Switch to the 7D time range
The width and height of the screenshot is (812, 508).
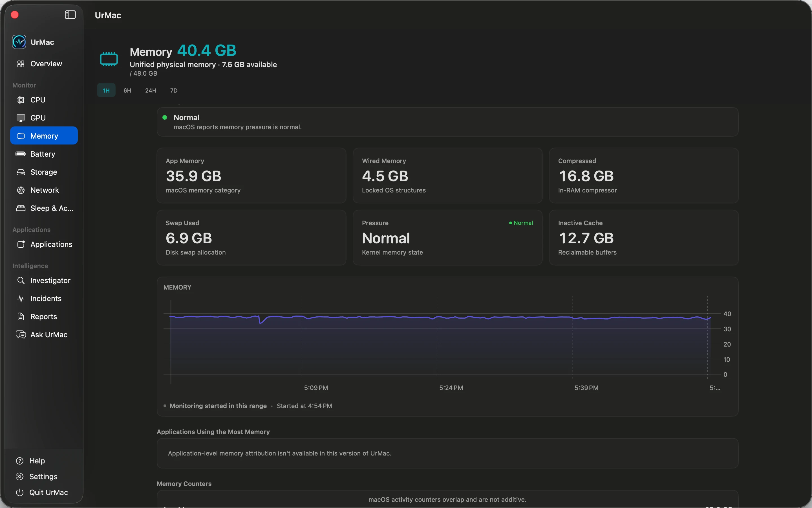(174, 90)
